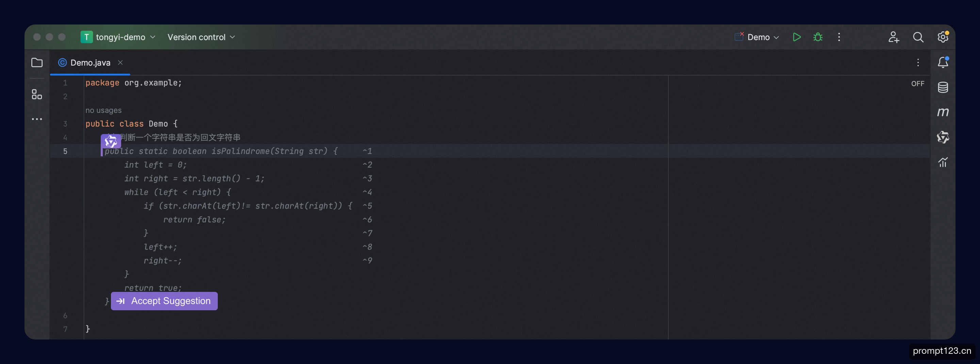Screen dimensions: 980x364
Task: Click suggested 'right--;' line
Action: [x=162, y=261]
